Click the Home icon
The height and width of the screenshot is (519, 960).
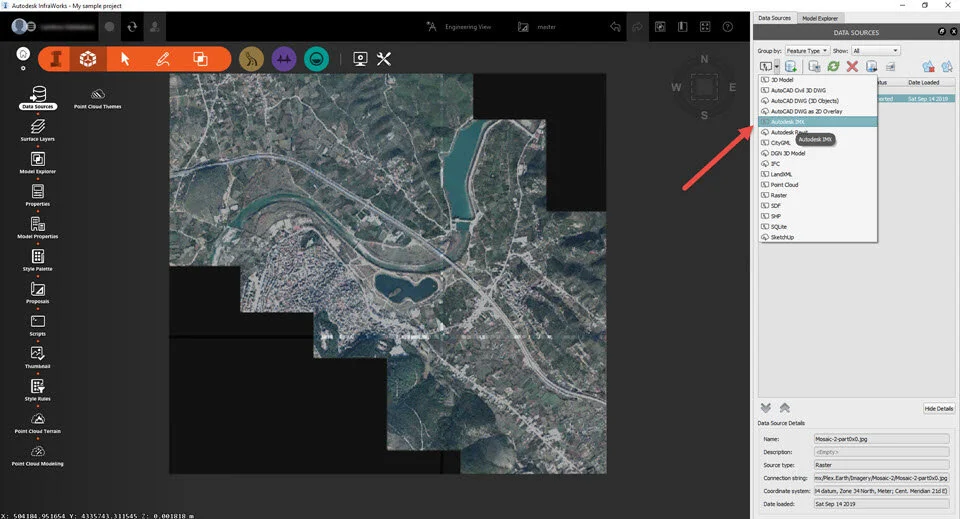click(23, 54)
